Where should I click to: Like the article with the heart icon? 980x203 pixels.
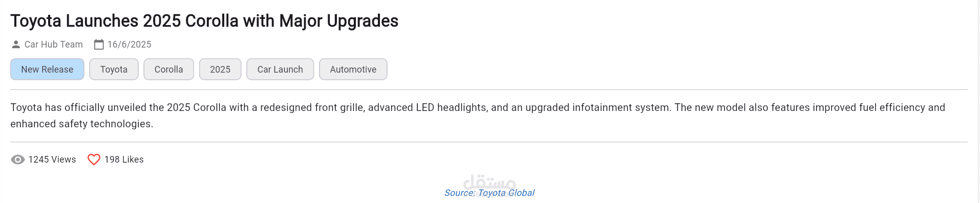point(94,160)
